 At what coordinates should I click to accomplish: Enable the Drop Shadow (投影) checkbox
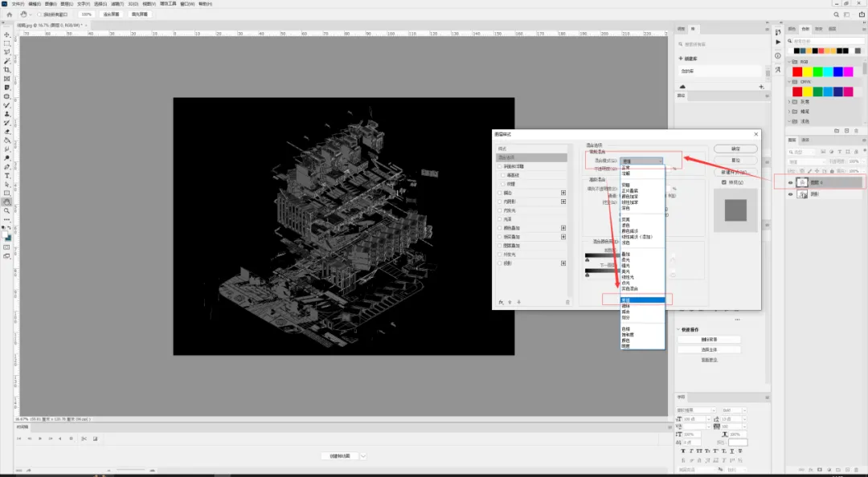coord(500,263)
